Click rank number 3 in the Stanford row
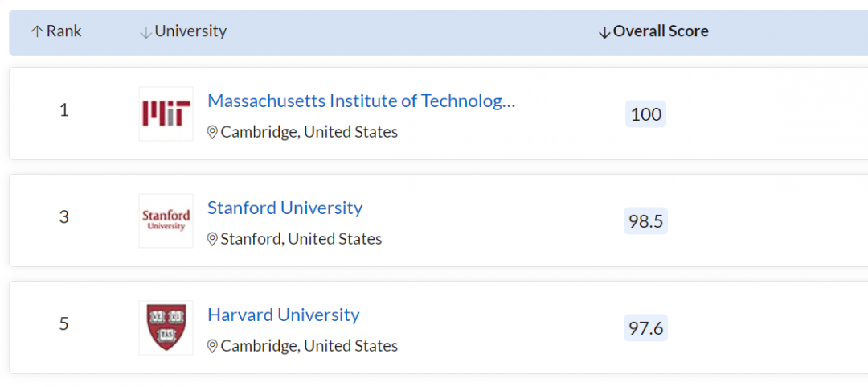The image size is (868, 387). [x=64, y=216]
